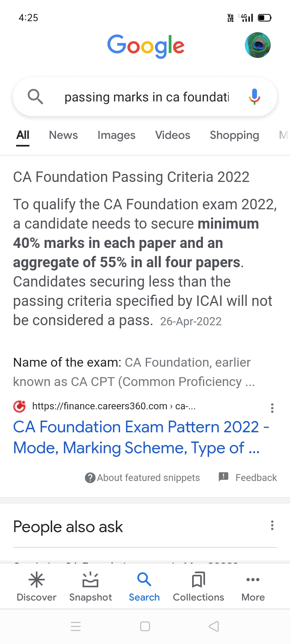
Task: Open three-dot options for careers360 result
Action: pos(272,408)
